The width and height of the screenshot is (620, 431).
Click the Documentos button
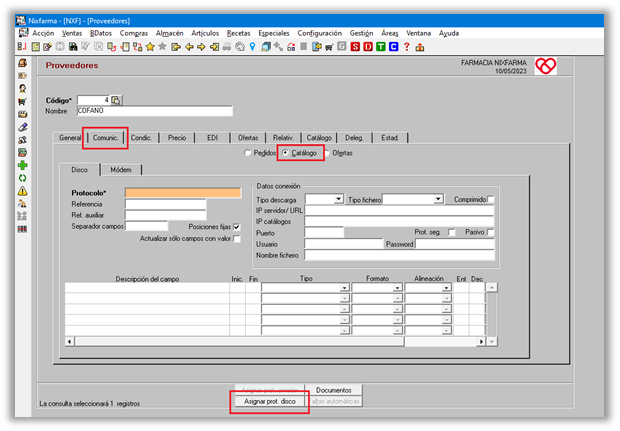(x=334, y=390)
